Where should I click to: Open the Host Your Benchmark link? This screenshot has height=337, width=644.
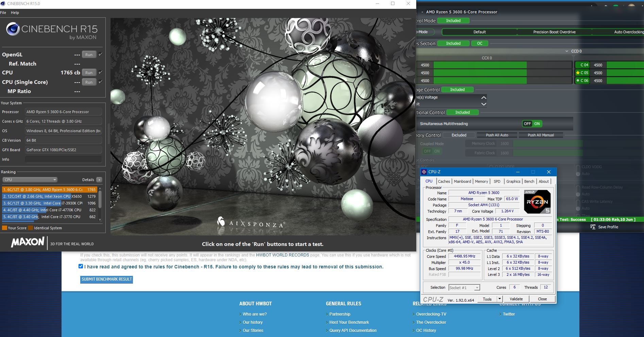(x=349, y=322)
